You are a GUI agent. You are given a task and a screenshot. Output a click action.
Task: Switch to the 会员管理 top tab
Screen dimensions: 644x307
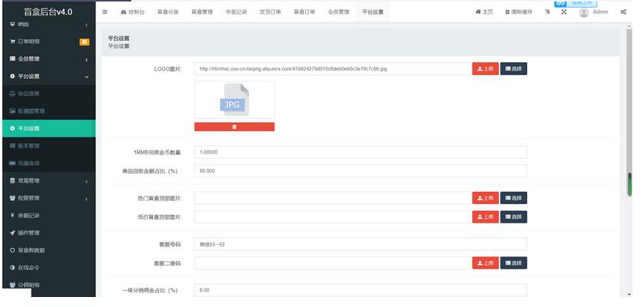pyautogui.click(x=338, y=12)
